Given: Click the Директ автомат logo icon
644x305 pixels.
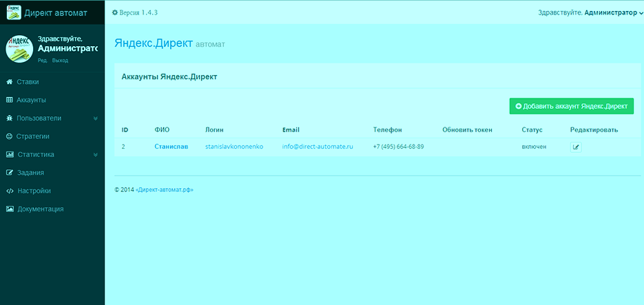Looking at the screenshot, I should pos(14,12).
